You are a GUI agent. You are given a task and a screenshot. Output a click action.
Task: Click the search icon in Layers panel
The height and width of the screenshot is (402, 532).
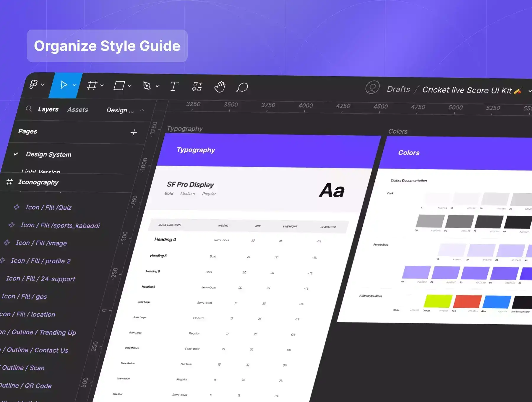point(29,109)
